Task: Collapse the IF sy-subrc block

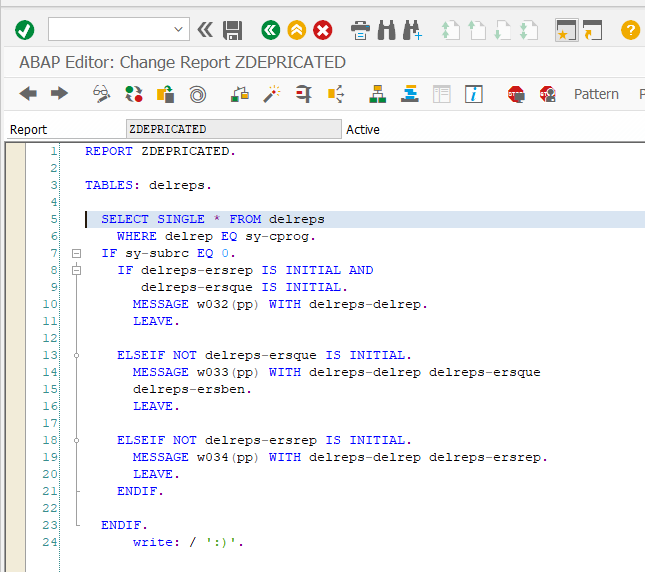Action: pos(77,253)
